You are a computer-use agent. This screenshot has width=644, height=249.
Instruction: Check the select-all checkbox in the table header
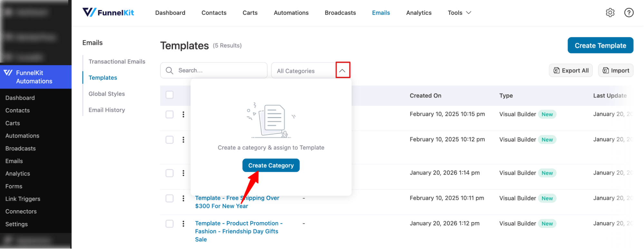click(169, 95)
